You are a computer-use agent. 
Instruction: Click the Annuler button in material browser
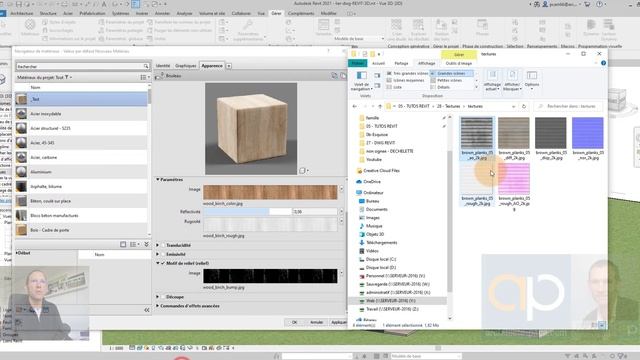[x=317, y=322]
